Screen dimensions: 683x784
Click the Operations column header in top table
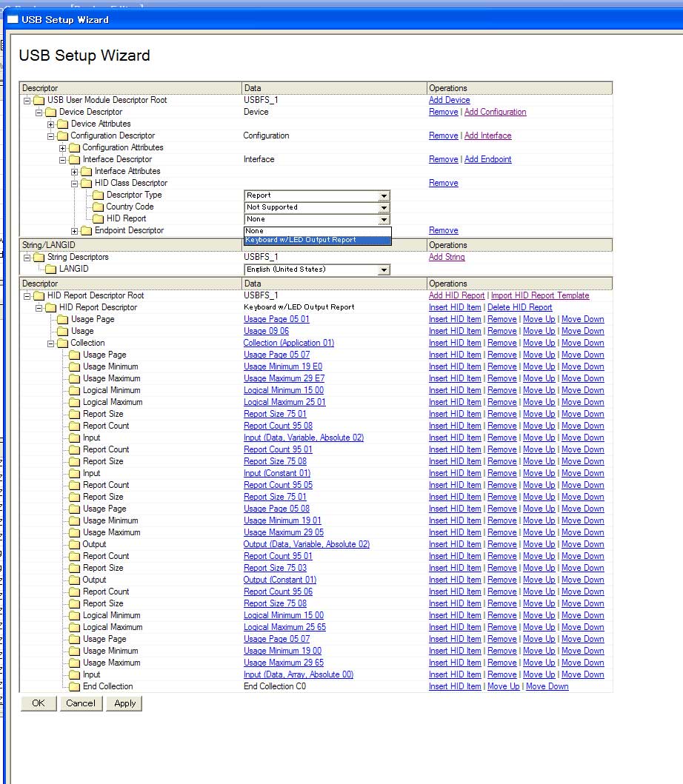point(519,88)
